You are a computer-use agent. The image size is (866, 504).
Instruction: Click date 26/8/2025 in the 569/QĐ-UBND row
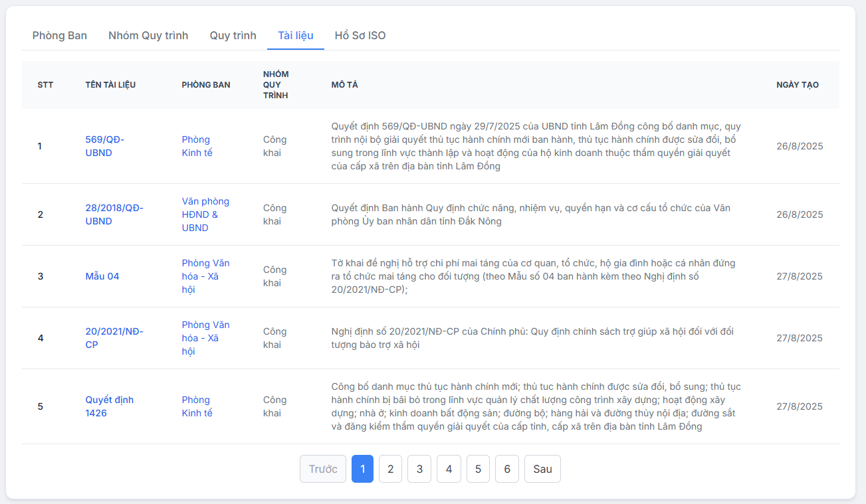tap(800, 146)
